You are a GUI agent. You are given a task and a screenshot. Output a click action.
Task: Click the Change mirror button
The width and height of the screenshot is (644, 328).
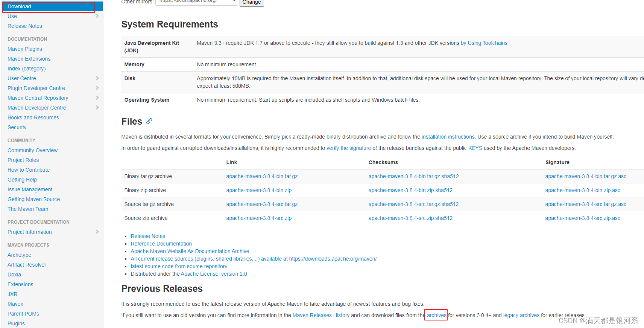click(x=252, y=2)
